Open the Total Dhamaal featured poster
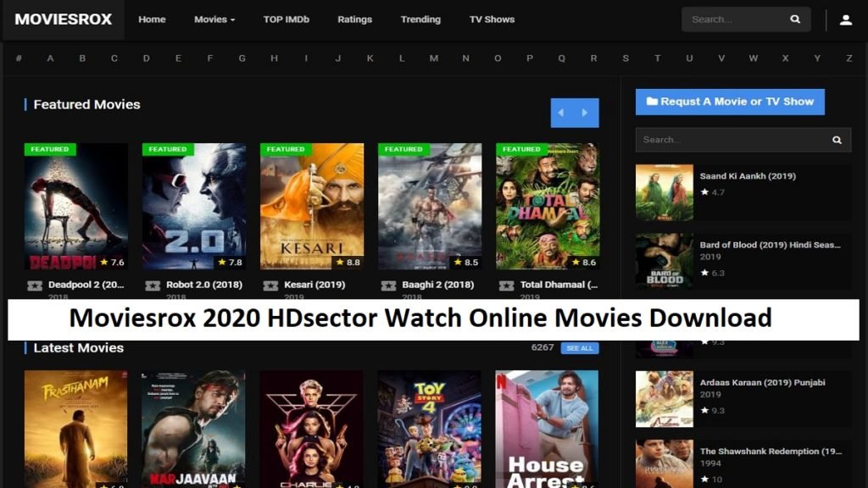Screen dimensions: 868x488 click(x=548, y=207)
